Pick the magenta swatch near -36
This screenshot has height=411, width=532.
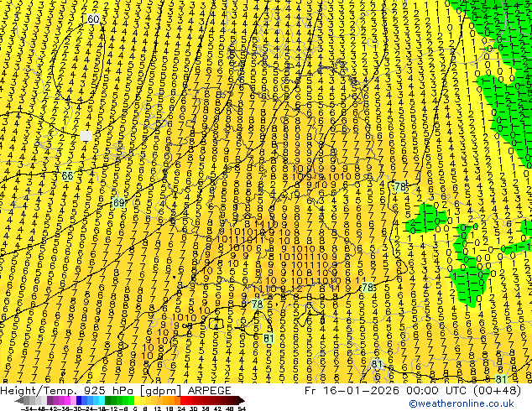pos(67,400)
